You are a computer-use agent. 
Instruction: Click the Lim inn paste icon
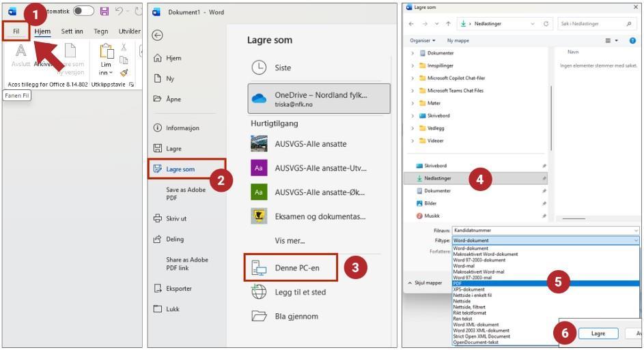(106, 52)
